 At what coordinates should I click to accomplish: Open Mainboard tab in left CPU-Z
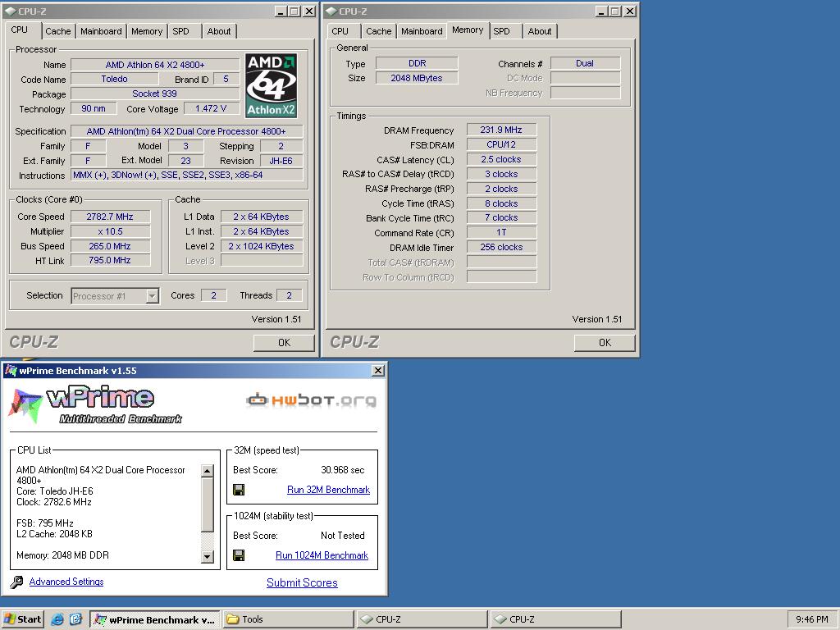click(101, 31)
